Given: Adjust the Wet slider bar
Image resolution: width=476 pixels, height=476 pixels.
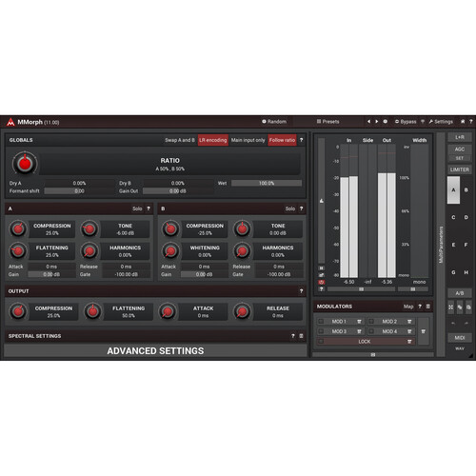Looking at the screenshot, I should (267, 183).
